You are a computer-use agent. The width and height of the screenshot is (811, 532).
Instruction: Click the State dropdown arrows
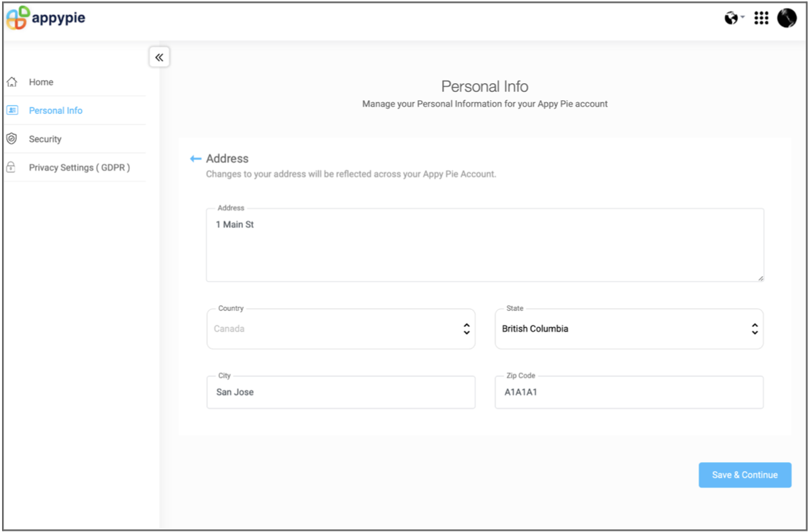coord(754,329)
